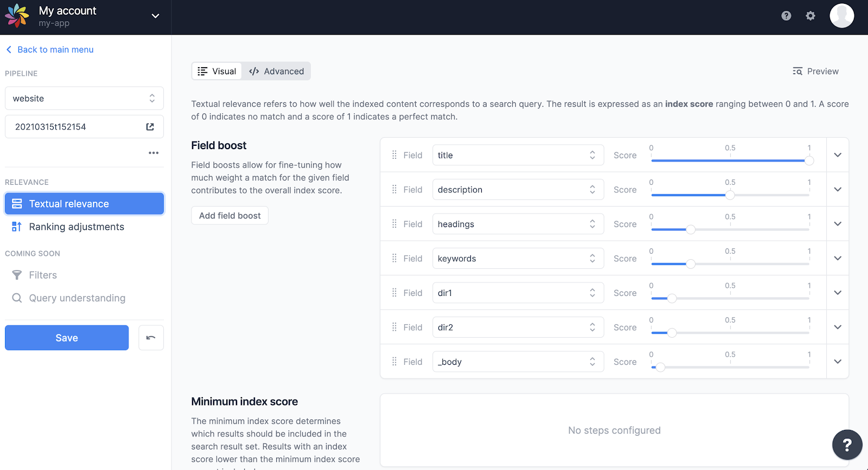Open the floating help chat bubble
Screen dimensions: 868x470
pos(847,445)
